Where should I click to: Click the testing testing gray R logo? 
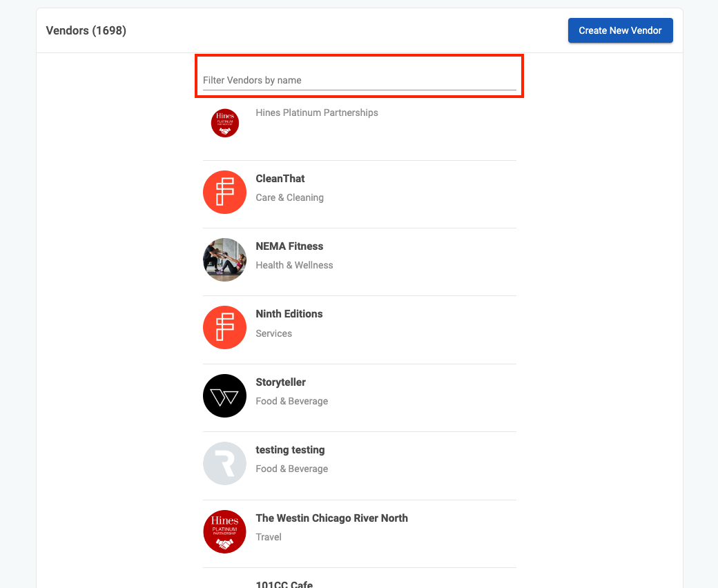(x=224, y=464)
